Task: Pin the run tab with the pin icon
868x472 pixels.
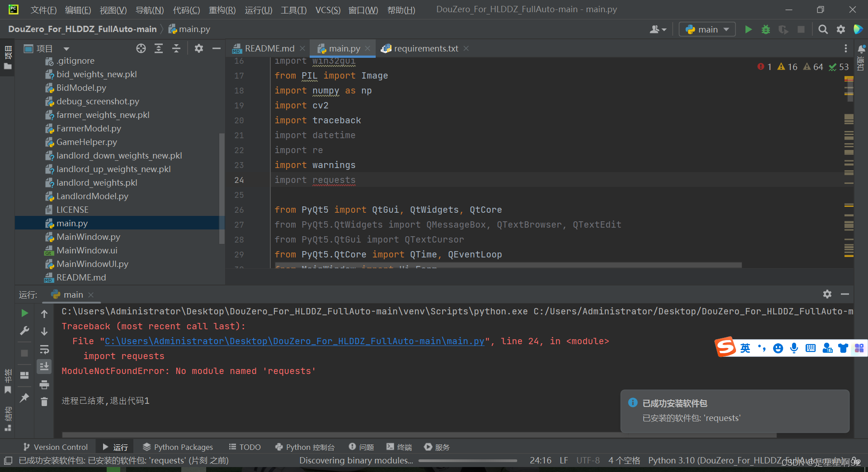Action: 24,397
